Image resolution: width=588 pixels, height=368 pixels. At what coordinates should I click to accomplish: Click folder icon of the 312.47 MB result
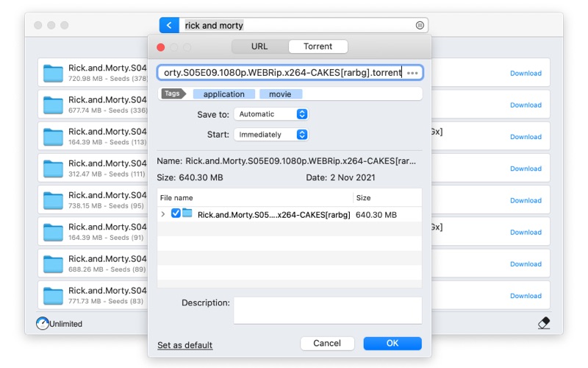[53, 169]
